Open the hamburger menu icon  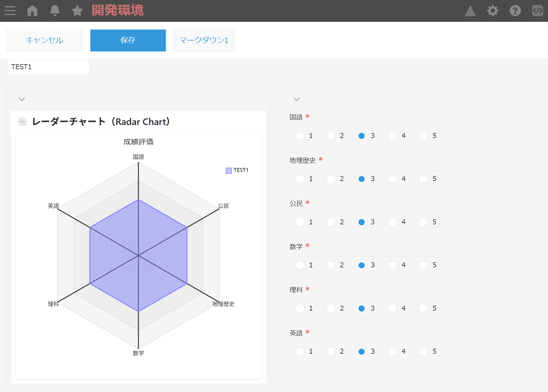tap(10, 11)
